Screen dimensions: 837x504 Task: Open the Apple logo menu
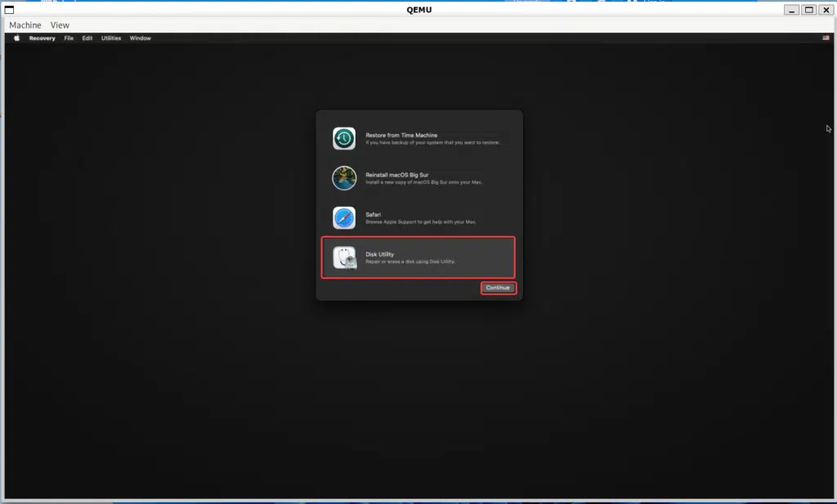pyautogui.click(x=16, y=38)
